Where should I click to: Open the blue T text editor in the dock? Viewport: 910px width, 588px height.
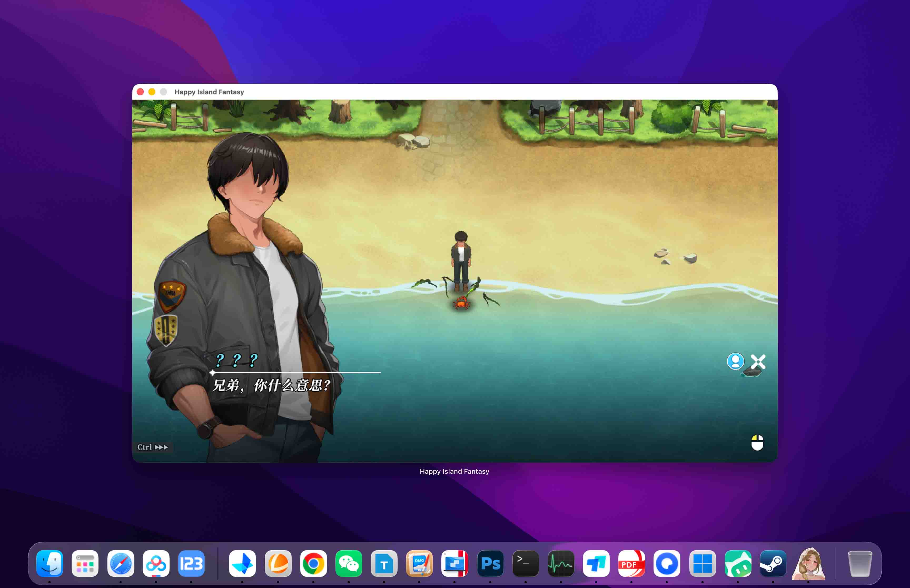coord(384,563)
